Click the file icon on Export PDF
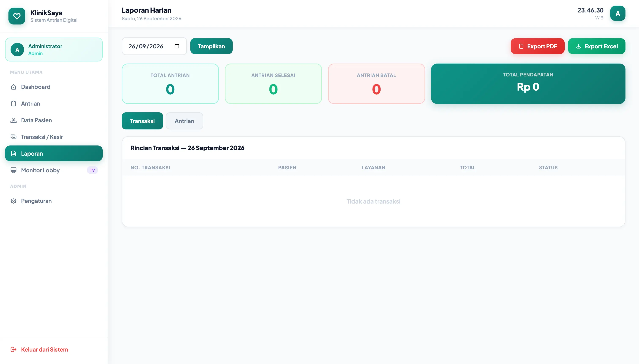This screenshot has height=364, width=639. click(x=521, y=46)
